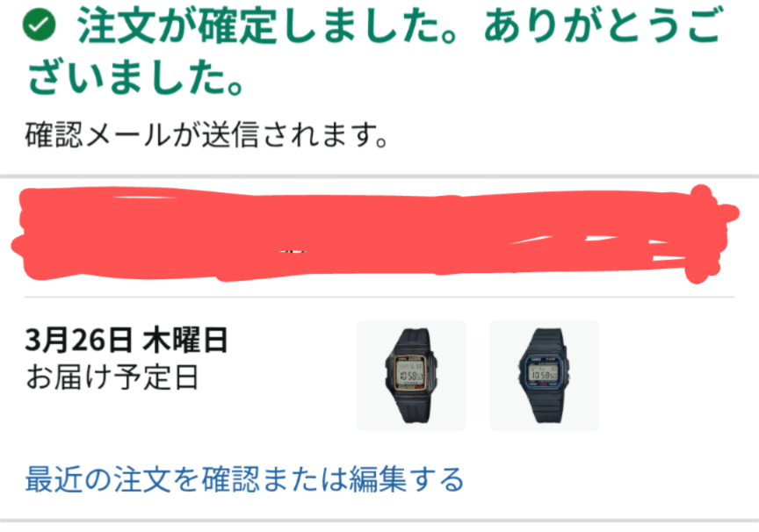Click the lower strap of the gold-trimmed watch
759x532 pixels.
(x=414, y=409)
